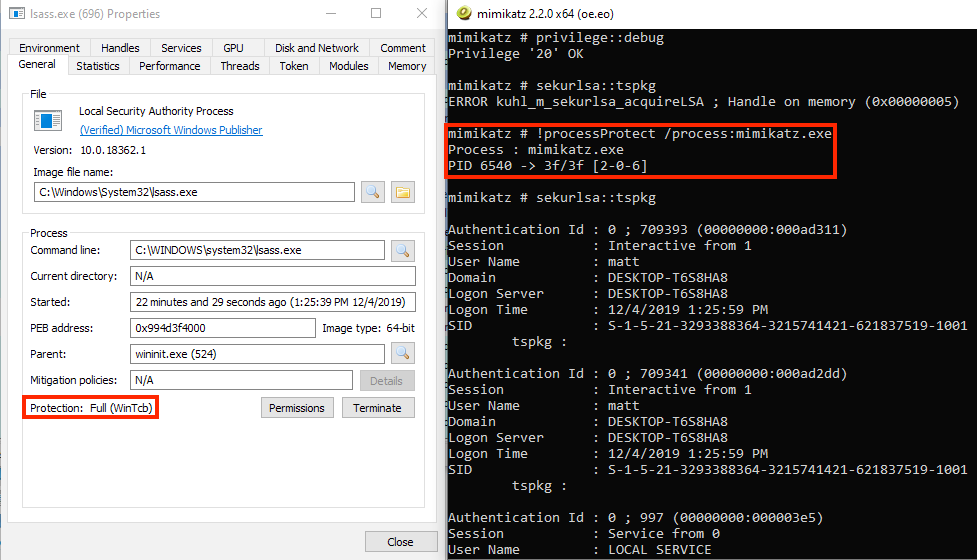The height and width of the screenshot is (560, 977).
Task: Click the Authentication Id 709341 line
Action: [647, 373]
